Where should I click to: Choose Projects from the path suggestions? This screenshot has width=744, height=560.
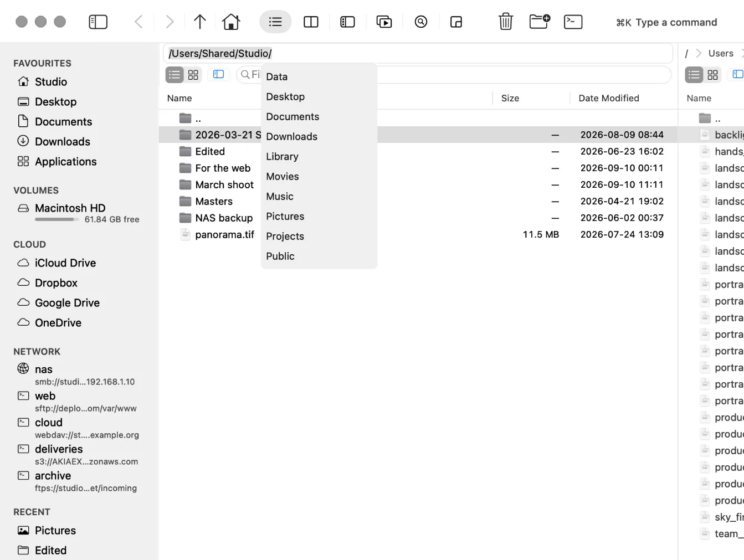coord(319,237)
